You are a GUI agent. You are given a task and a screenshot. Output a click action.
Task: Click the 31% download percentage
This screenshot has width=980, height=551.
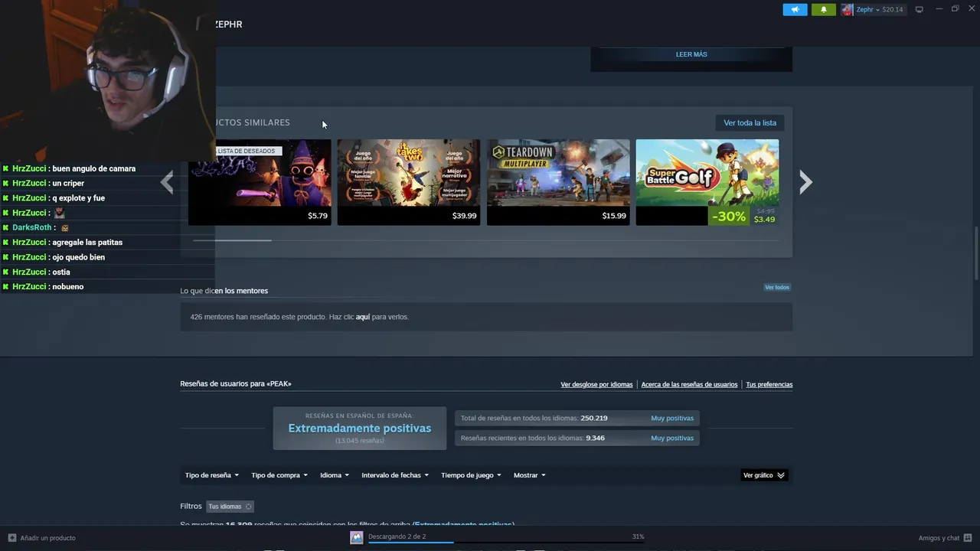click(638, 536)
